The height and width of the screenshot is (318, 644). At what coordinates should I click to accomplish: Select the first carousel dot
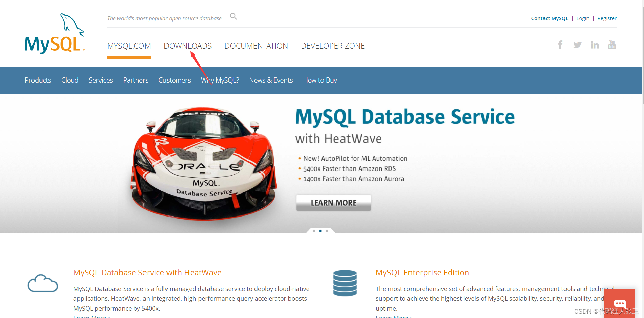[314, 231]
